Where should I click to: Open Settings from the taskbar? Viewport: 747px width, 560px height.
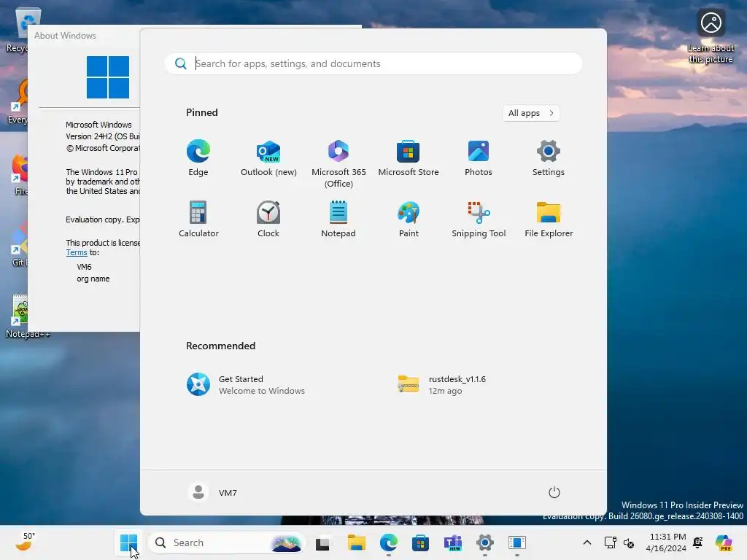[x=485, y=542]
